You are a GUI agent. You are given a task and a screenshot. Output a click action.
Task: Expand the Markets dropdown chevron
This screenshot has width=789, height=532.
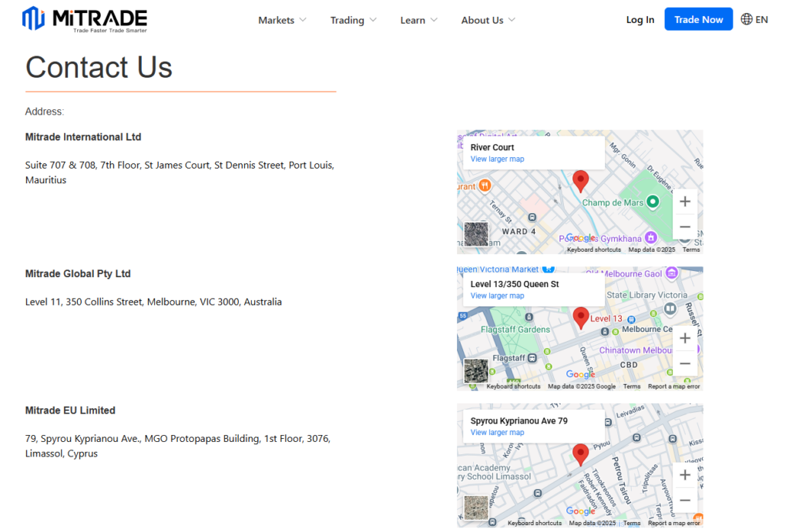tap(302, 20)
